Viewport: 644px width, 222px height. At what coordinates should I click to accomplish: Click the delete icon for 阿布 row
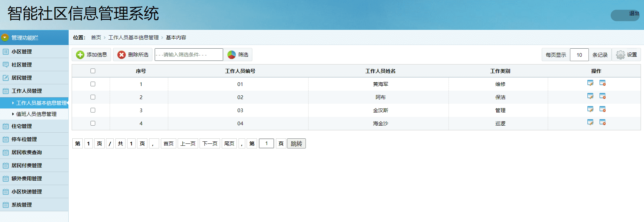coord(602,96)
